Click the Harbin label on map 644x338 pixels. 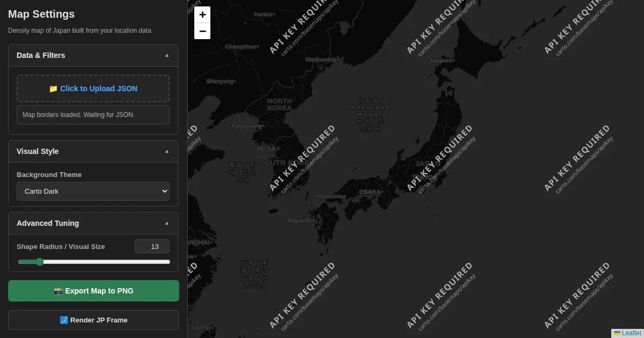[x=264, y=14]
